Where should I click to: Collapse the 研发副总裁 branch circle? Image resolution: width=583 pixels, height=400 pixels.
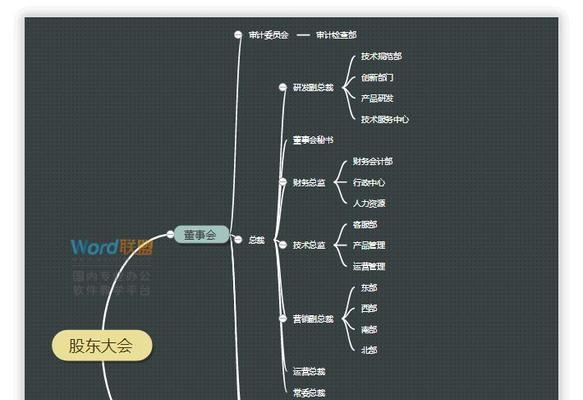pyautogui.click(x=283, y=87)
